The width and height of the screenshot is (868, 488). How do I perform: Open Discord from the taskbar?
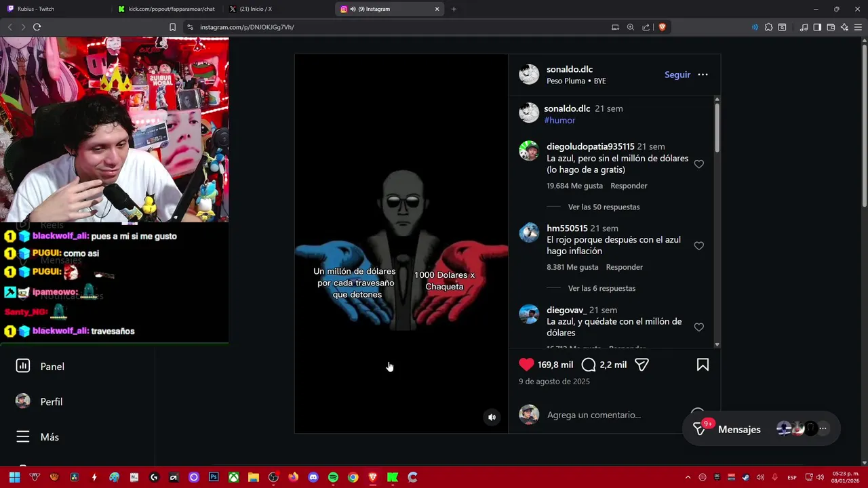(313, 477)
